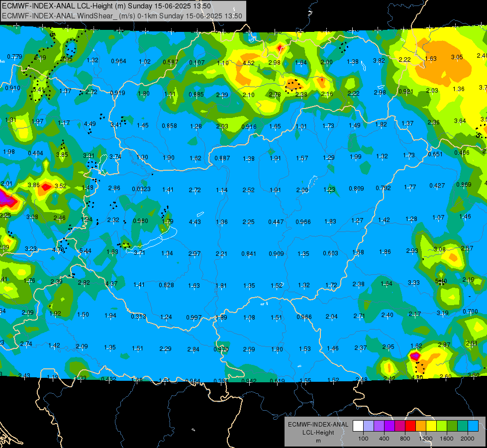Click the wind shear value 4.49

[90, 124]
